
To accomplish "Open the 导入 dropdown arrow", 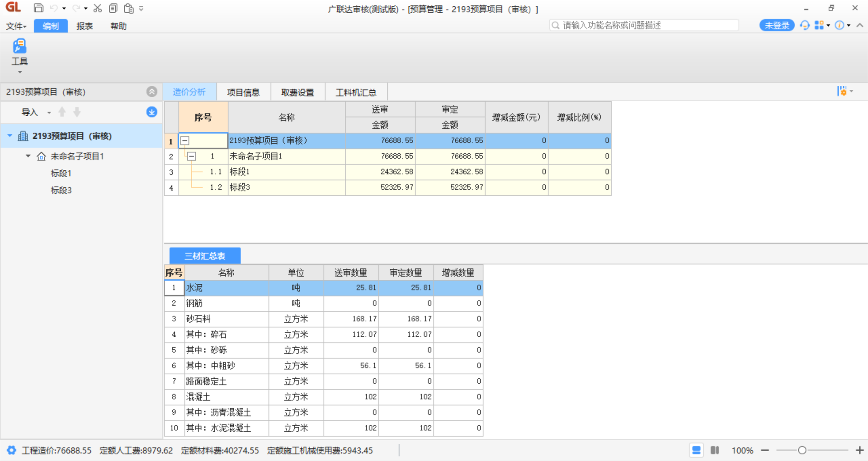I will tap(49, 113).
